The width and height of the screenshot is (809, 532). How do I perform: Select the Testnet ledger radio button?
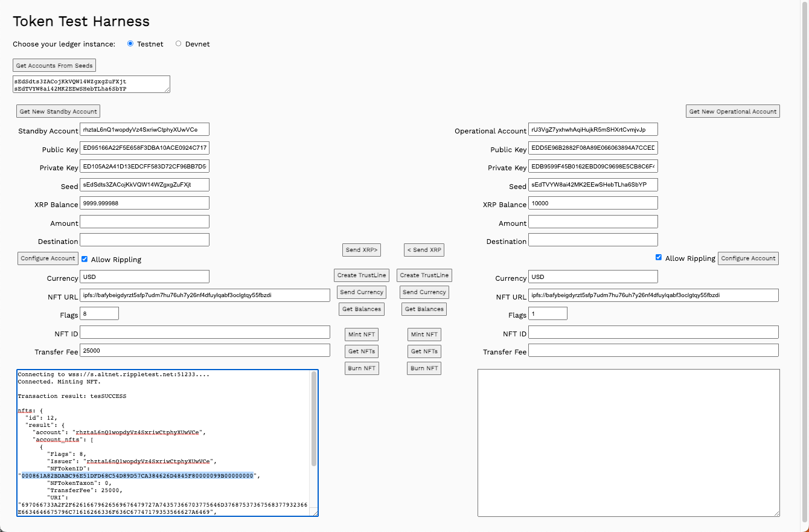coord(130,43)
